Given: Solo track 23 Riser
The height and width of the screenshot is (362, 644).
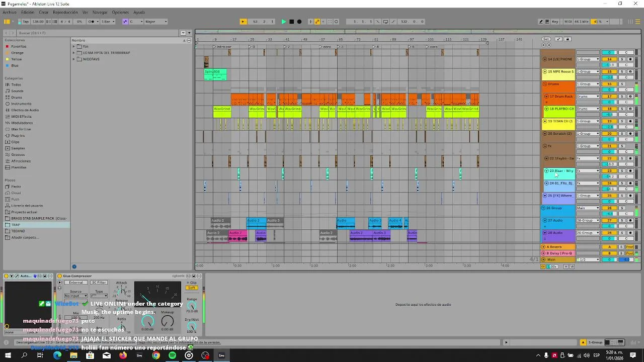Looking at the screenshot, I should click(x=622, y=171).
